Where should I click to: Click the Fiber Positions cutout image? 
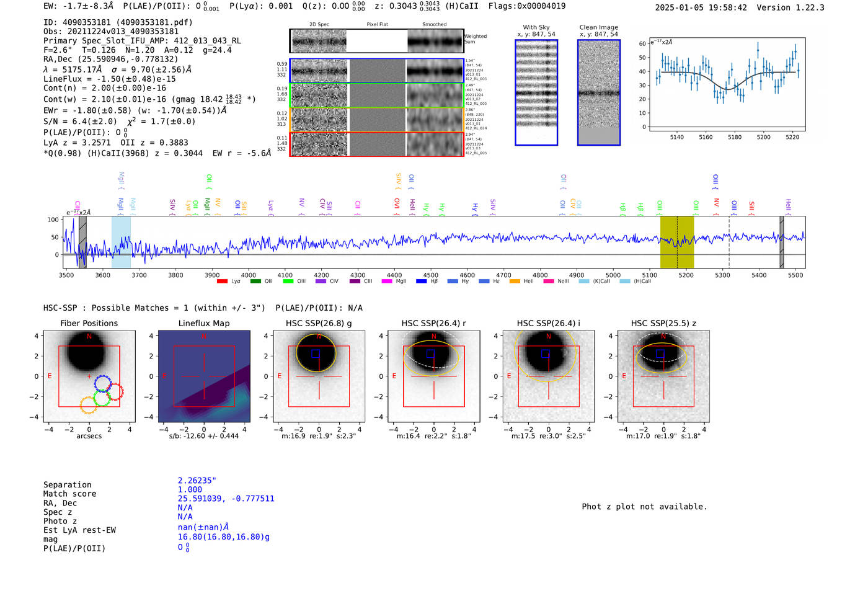[89, 376]
